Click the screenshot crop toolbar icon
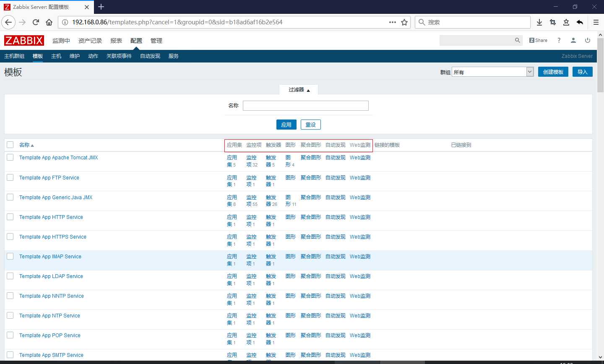Viewport: 604px width, 364px height. pos(553,22)
